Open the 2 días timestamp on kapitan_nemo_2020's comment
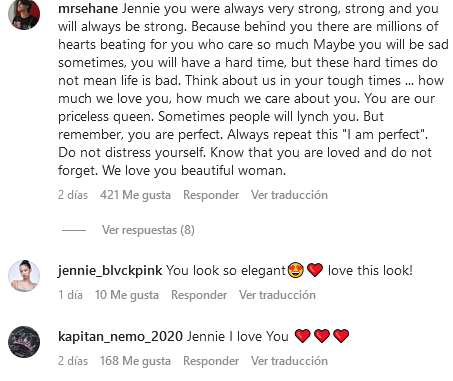This screenshot has width=453, height=381. point(73,361)
